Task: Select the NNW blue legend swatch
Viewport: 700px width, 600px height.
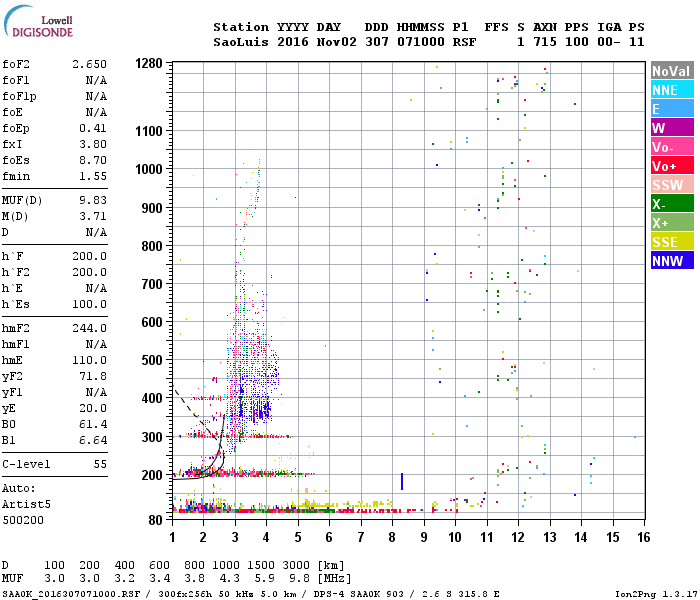Action: click(x=672, y=261)
